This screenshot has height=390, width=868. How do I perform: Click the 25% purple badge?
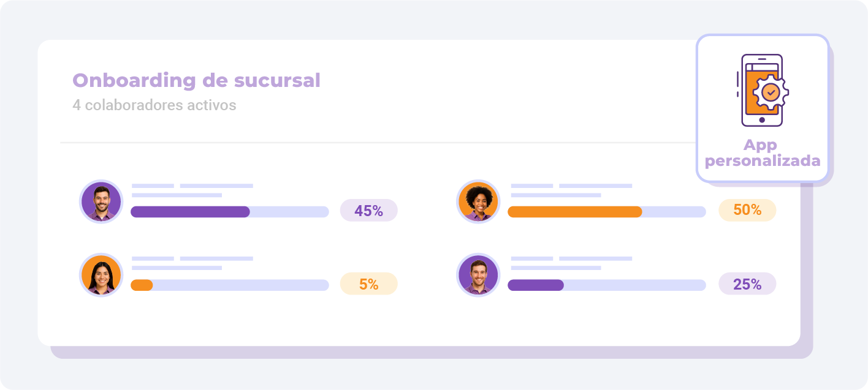[747, 284]
